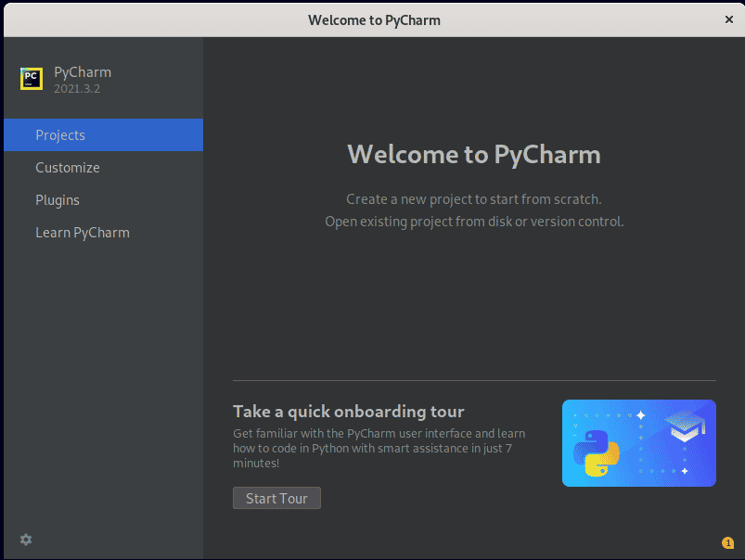Open the settings gear options menu
Screen dimensions: 745x560
tap(26, 540)
